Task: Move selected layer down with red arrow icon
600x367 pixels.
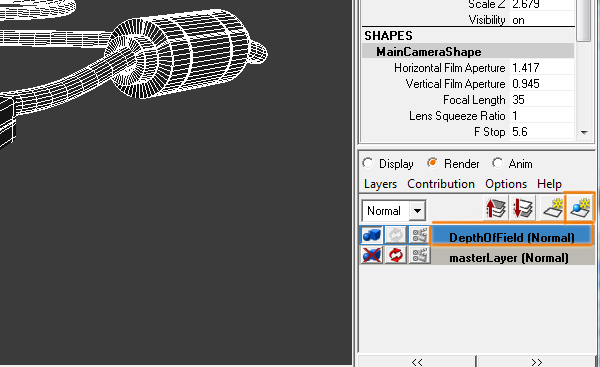Action: coord(523,209)
